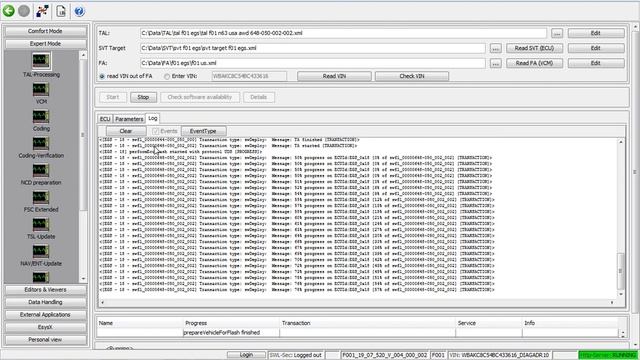The height and width of the screenshot is (360, 640).
Task: Click the grey forward arrow icon
Action: (x=24, y=11)
